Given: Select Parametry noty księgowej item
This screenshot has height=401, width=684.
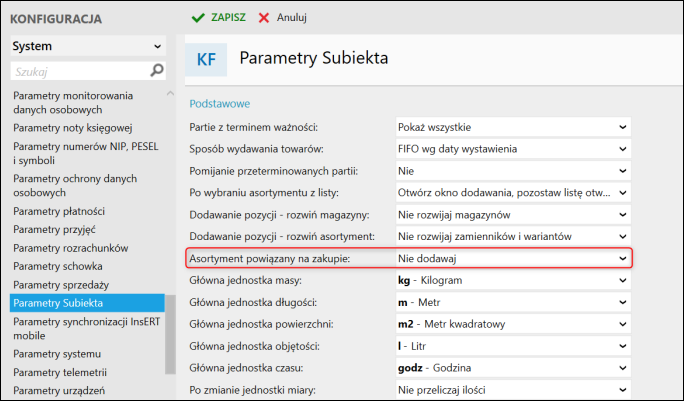Looking at the screenshot, I should coord(73,127).
